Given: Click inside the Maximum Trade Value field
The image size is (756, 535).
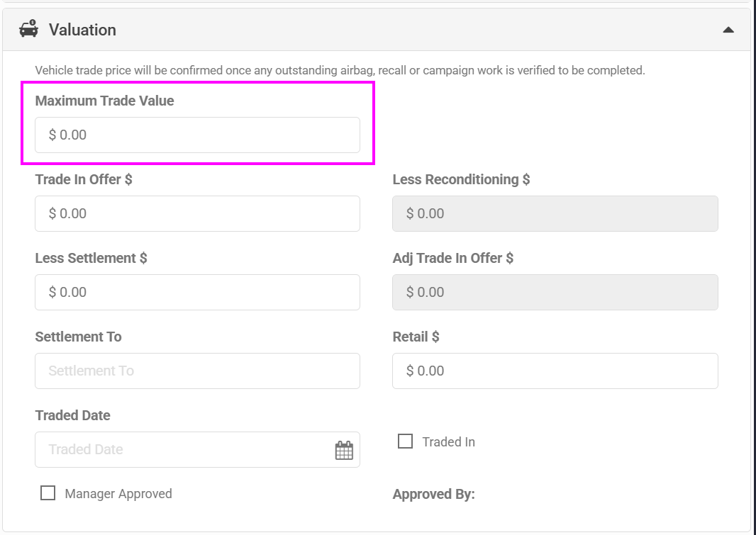Looking at the screenshot, I should coord(197,135).
